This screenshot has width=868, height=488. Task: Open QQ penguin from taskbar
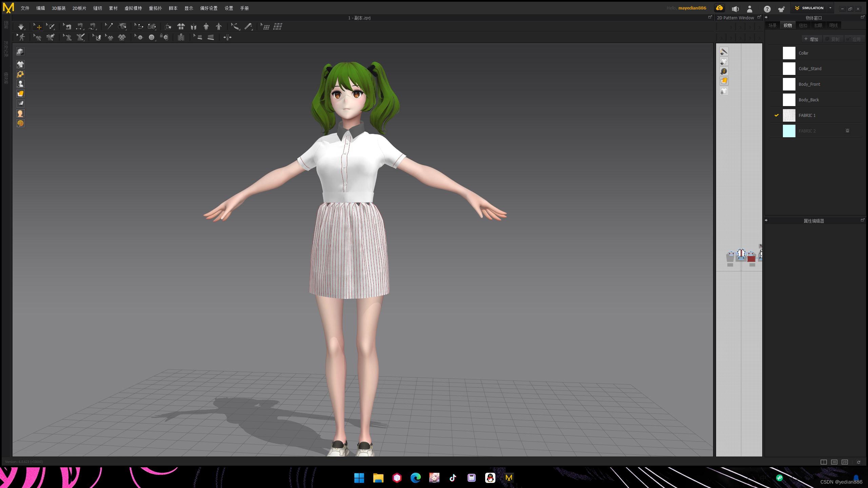click(x=490, y=478)
